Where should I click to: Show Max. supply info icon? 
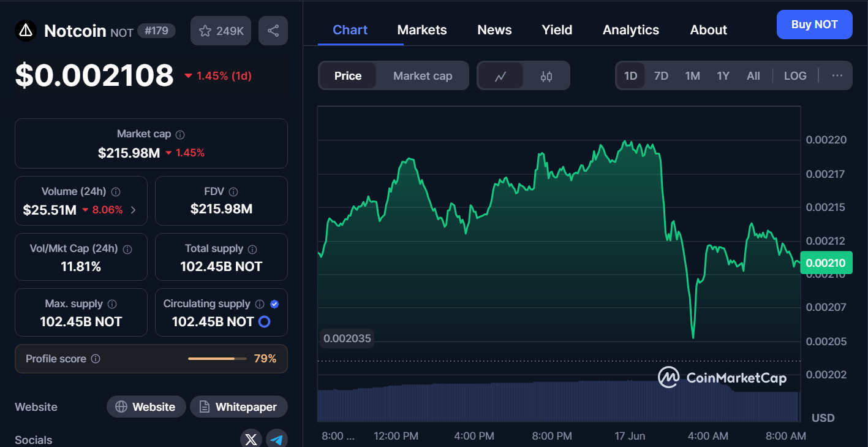coord(112,304)
